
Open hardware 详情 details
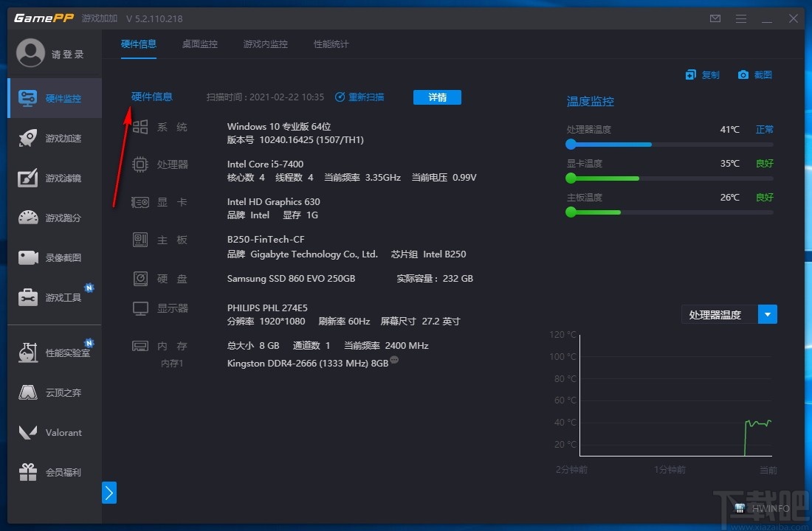[x=437, y=97]
